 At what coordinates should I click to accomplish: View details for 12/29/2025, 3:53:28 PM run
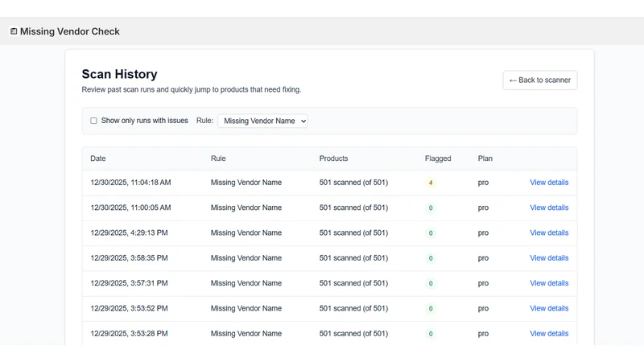(549, 333)
